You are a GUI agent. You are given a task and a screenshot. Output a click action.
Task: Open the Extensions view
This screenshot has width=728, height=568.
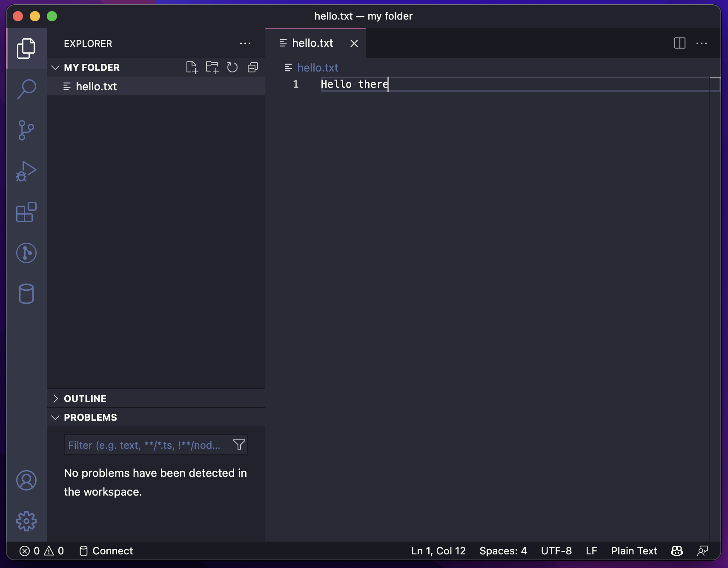tap(26, 212)
